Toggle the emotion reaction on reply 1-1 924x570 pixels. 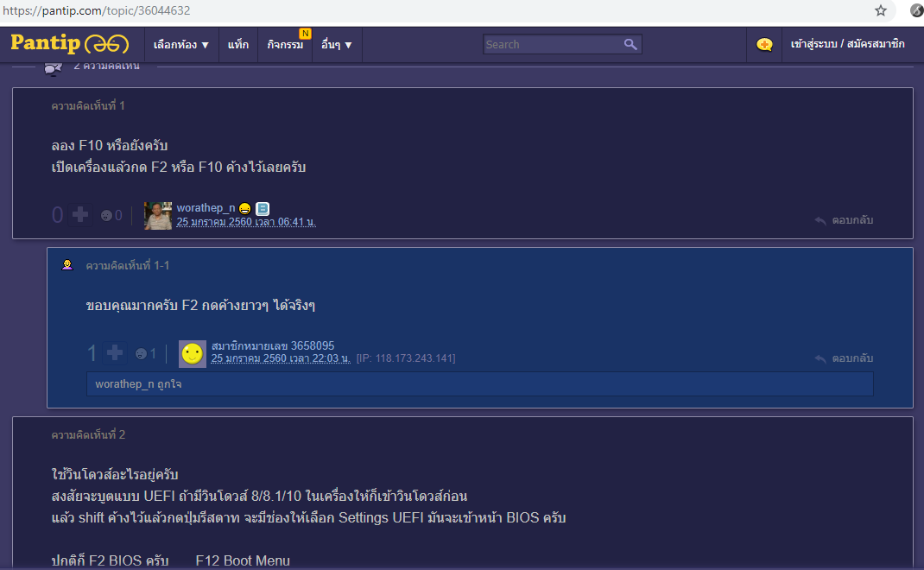click(140, 353)
